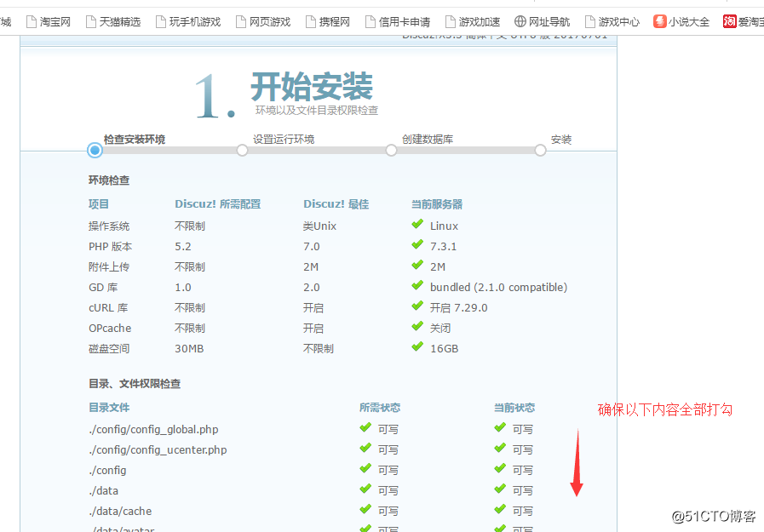Click current-state check for ./data
Screen dimensions: 764x532
[x=500, y=489]
